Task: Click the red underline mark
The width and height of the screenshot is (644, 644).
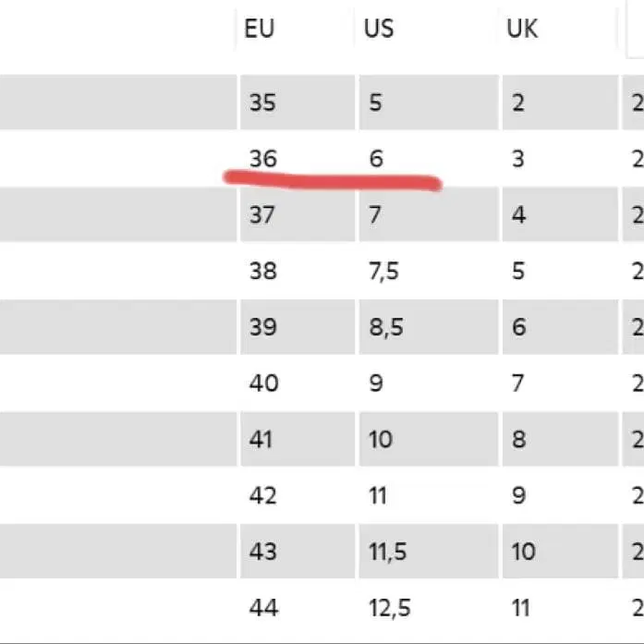Action: pos(333,181)
